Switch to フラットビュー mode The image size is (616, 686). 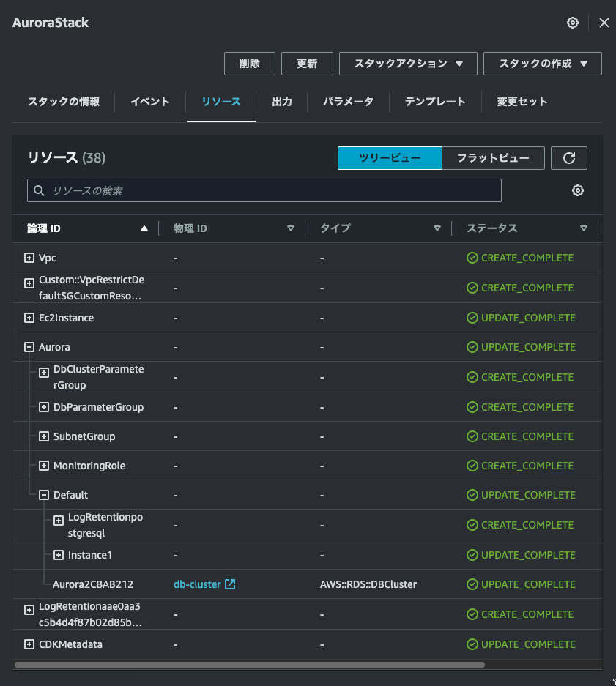pos(493,157)
